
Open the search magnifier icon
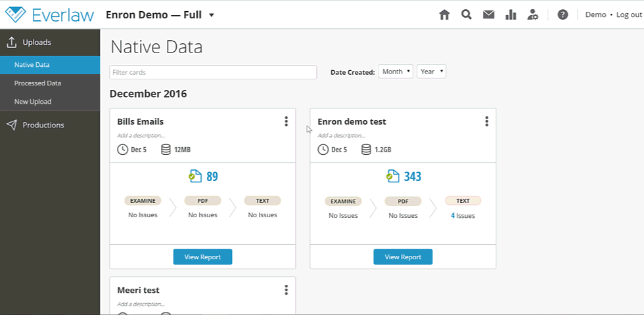click(466, 14)
